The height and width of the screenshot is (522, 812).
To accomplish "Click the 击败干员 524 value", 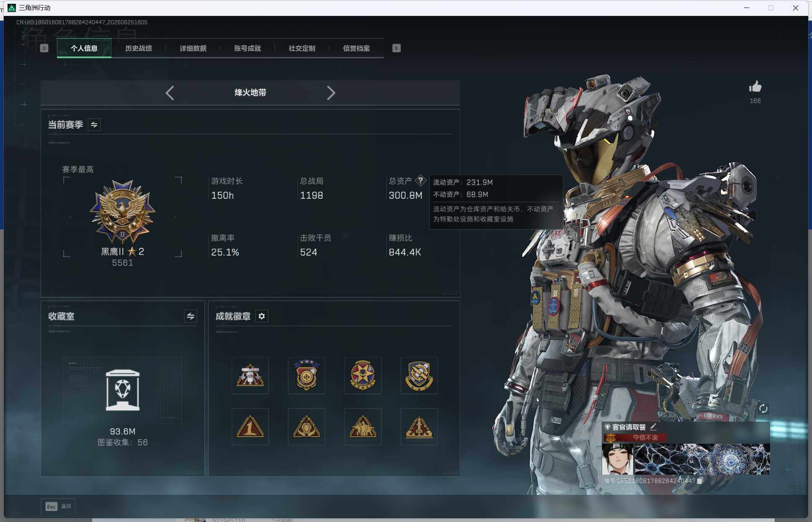I will click(308, 252).
